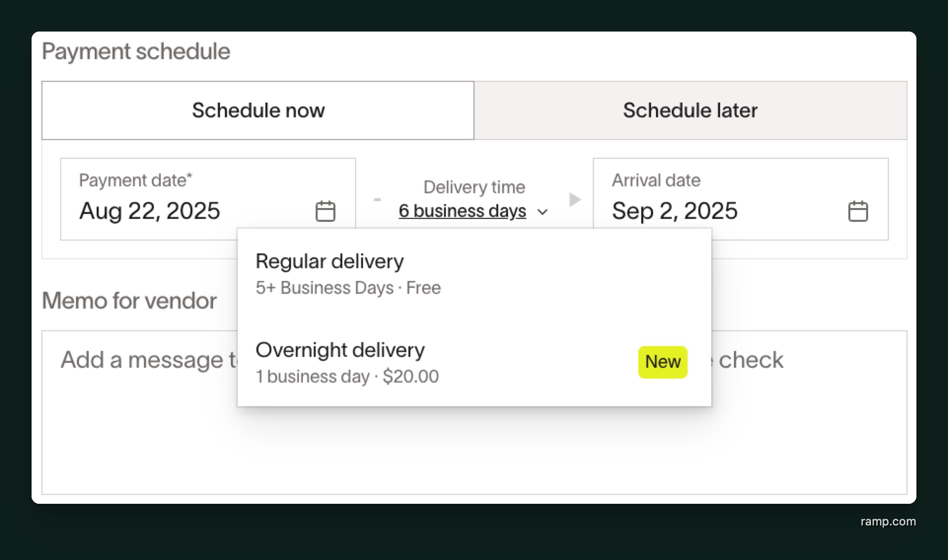Click the Arrival date field label
948x560 pixels.
(656, 180)
